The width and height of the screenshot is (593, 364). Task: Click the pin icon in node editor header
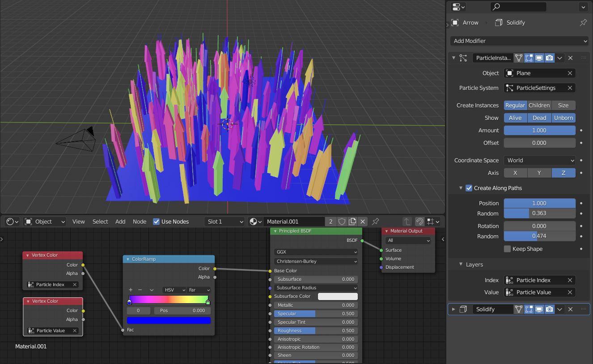pos(376,221)
